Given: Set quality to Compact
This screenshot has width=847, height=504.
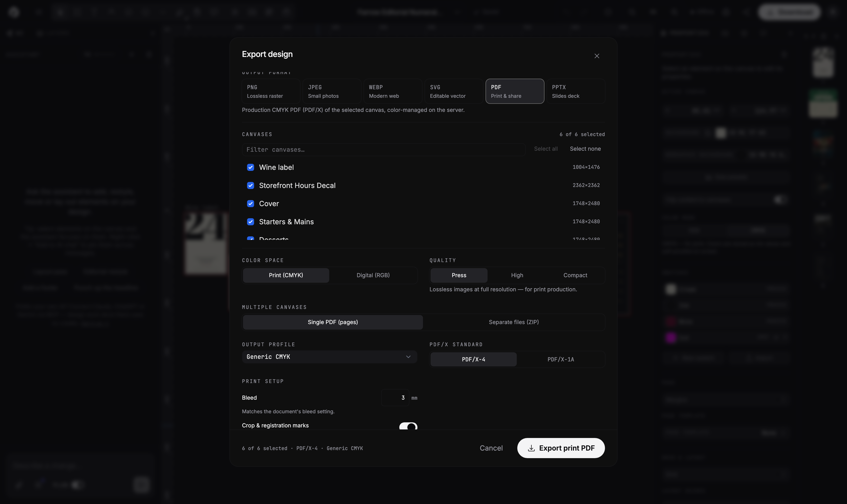Looking at the screenshot, I should click(575, 275).
